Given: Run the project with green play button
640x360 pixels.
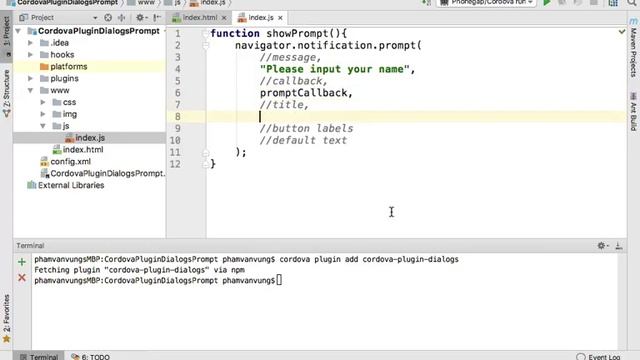Looking at the screenshot, I should tap(547, 2).
